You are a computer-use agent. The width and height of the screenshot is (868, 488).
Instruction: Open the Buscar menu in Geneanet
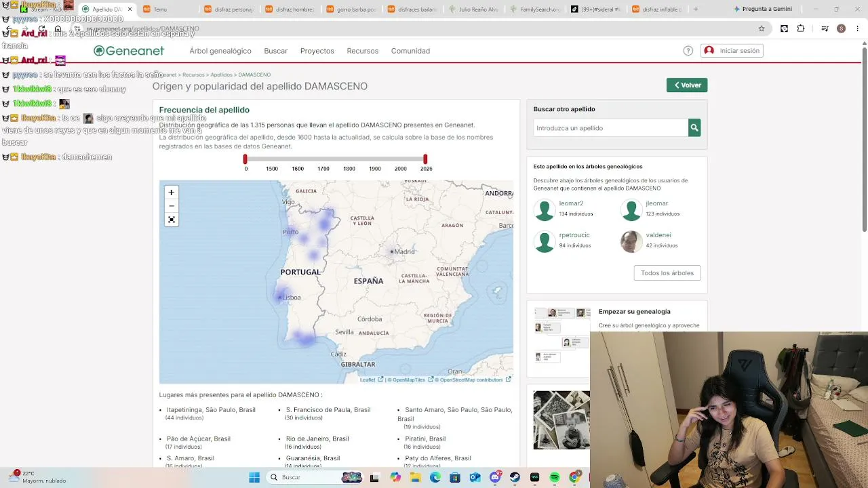pyautogui.click(x=276, y=51)
